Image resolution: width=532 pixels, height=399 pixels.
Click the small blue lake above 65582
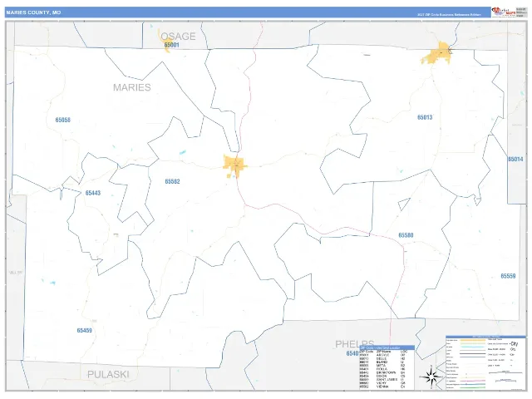(x=183, y=152)
